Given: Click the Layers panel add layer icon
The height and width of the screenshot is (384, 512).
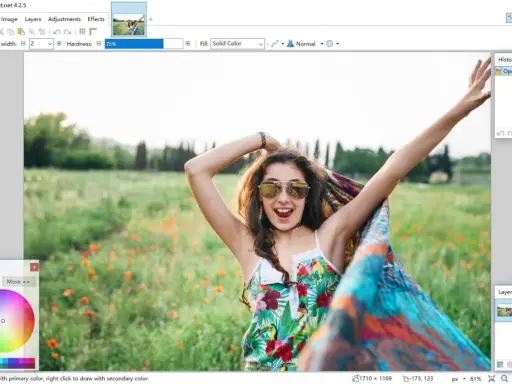Looking at the screenshot, I should point(500,364).
